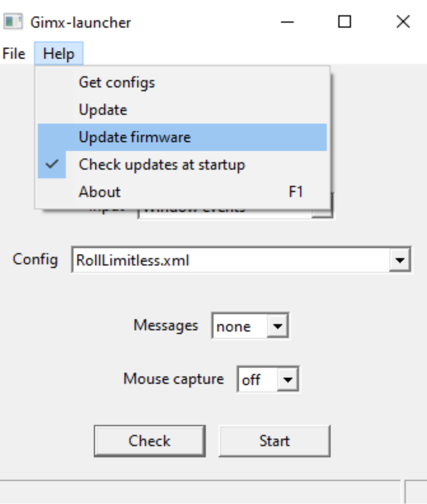427x504 pixels.
Task: Toggle Check updates at startup option
Action: click(162, 165)
